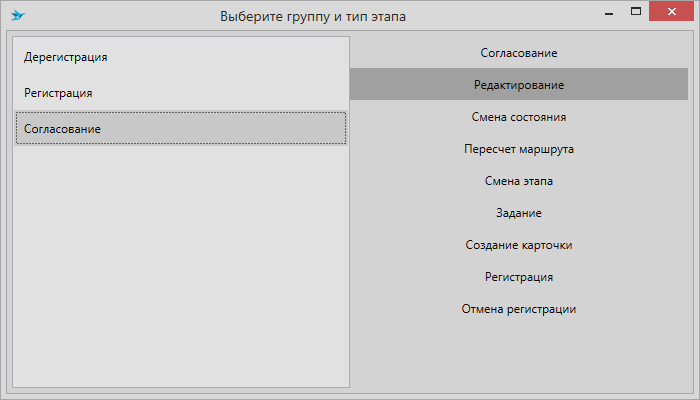Choose the Создание карточки stage type
The width and height of the screenshot is (700, 400).
click(x=519, y=245)
